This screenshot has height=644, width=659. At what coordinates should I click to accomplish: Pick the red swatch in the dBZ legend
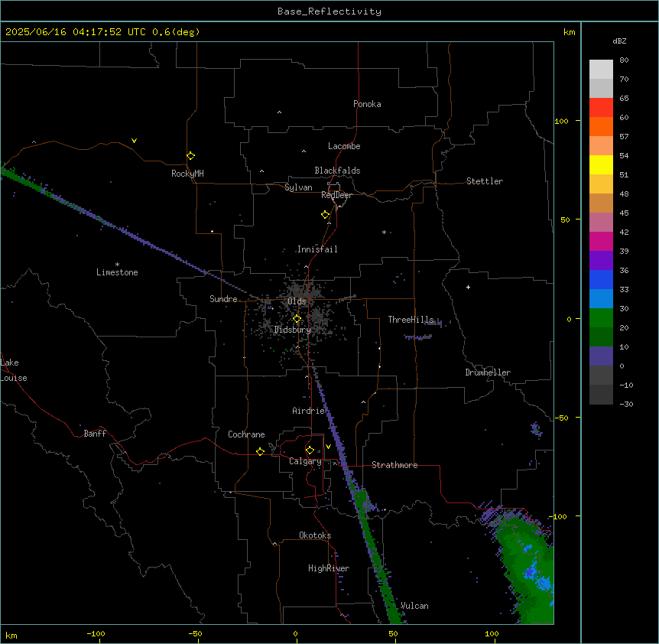(x=601, y=107)
